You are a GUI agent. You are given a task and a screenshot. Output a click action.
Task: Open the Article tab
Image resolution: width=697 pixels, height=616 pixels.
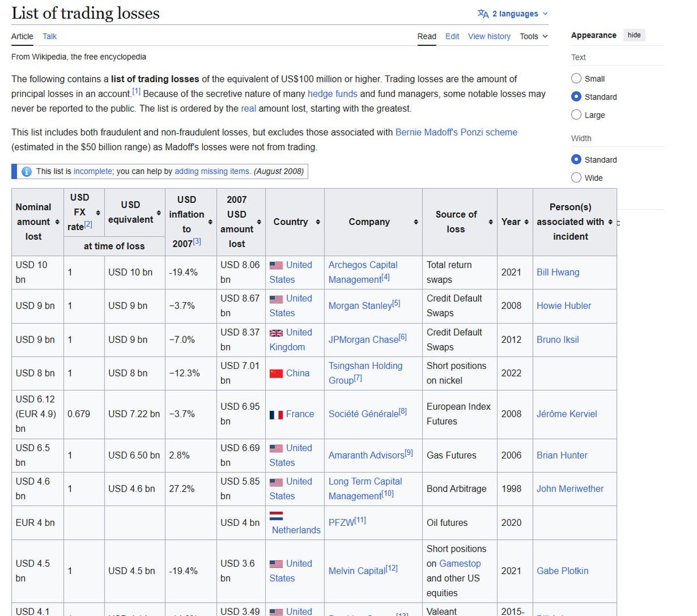click(x=22, y=37)
